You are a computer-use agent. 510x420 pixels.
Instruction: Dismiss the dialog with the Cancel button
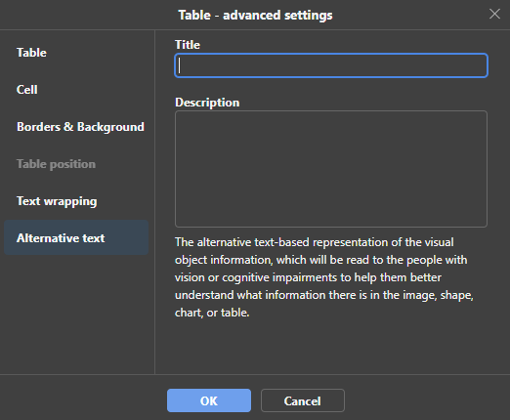(303, 400)
